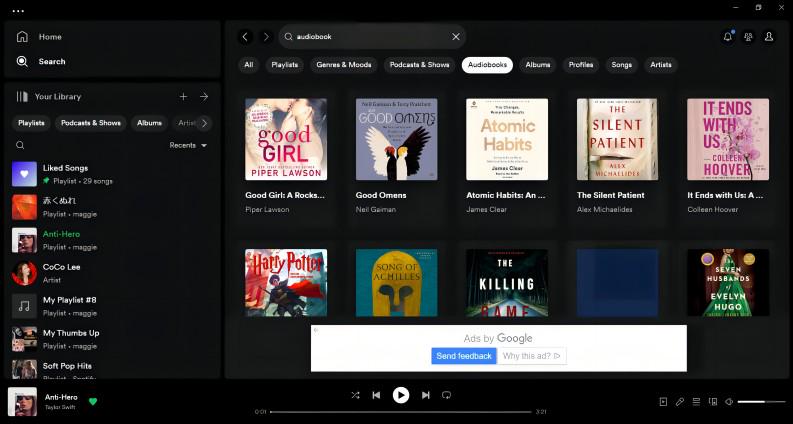The image size is (793, 424).
Task: Open the connect to a device icon
Action: [713, 402]
